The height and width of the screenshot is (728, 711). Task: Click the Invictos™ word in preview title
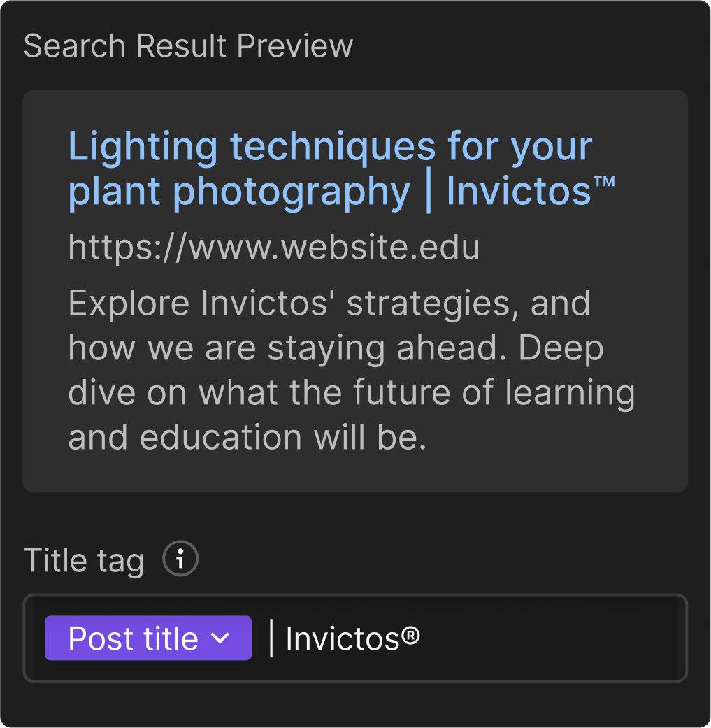coord(531,192)
